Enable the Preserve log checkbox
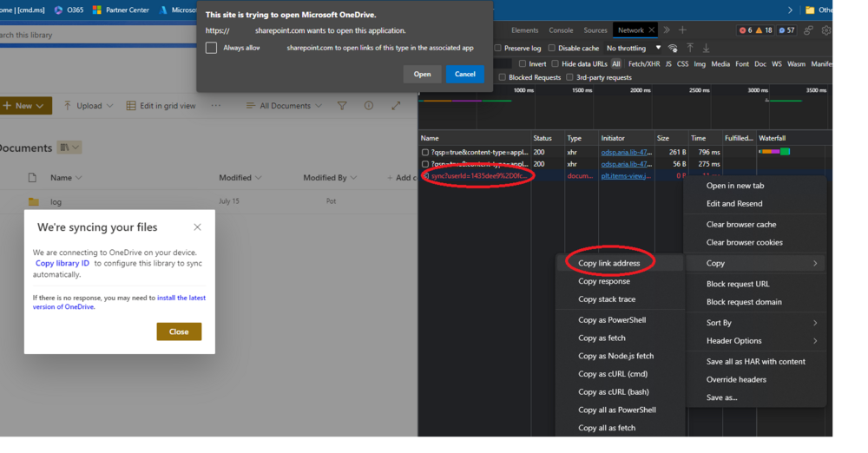868x453 pixels. coord(498,49)
